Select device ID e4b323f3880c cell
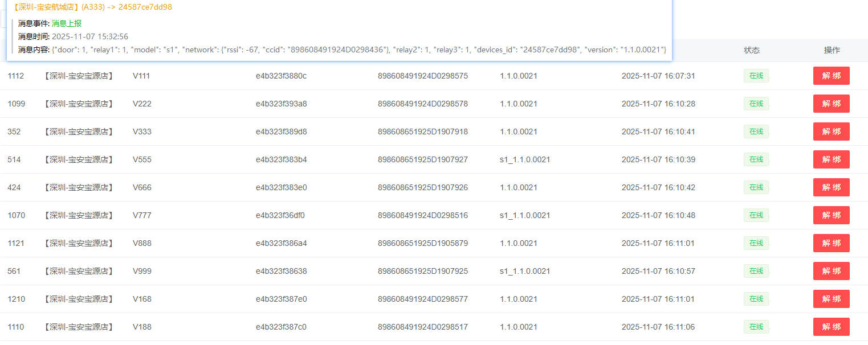The width and height of the screenshot is (868, 345). point(281,76)
